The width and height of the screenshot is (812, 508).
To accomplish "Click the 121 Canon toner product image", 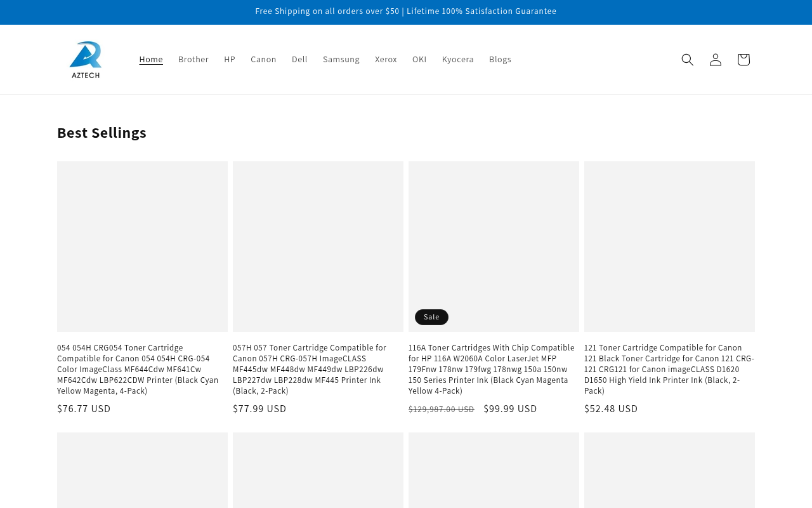I will pos(669,246).
